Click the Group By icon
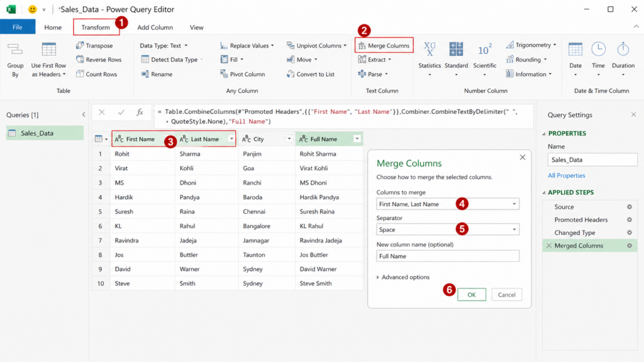This screenshot has height=362, width=644. pos(15,50)
